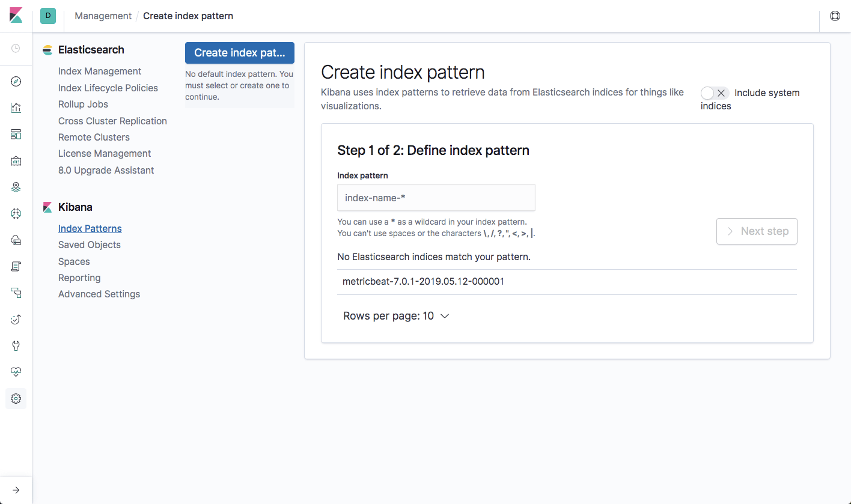The width and height of the screenshot is (851, 504).
Task: Open 8.0 Upgrade Assistant
Action: [106, 171]
